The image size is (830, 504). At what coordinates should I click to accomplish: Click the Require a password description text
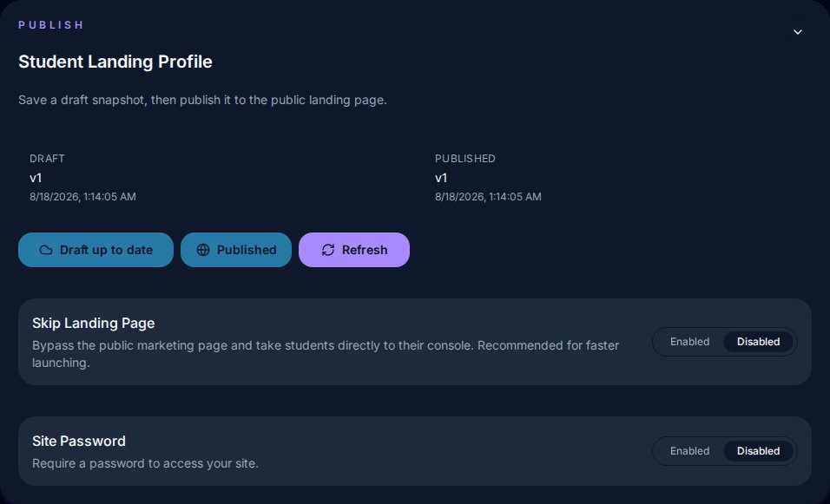point(146,463)
